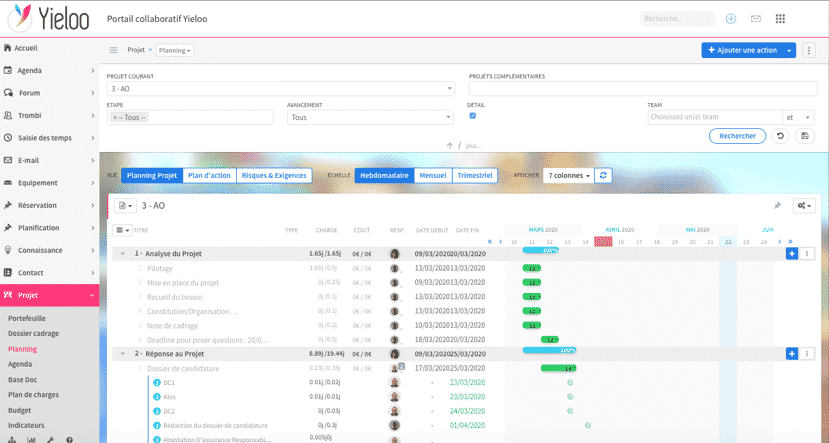
Task: Add item to Analyse du Projet row
Action: pos(791,254)
